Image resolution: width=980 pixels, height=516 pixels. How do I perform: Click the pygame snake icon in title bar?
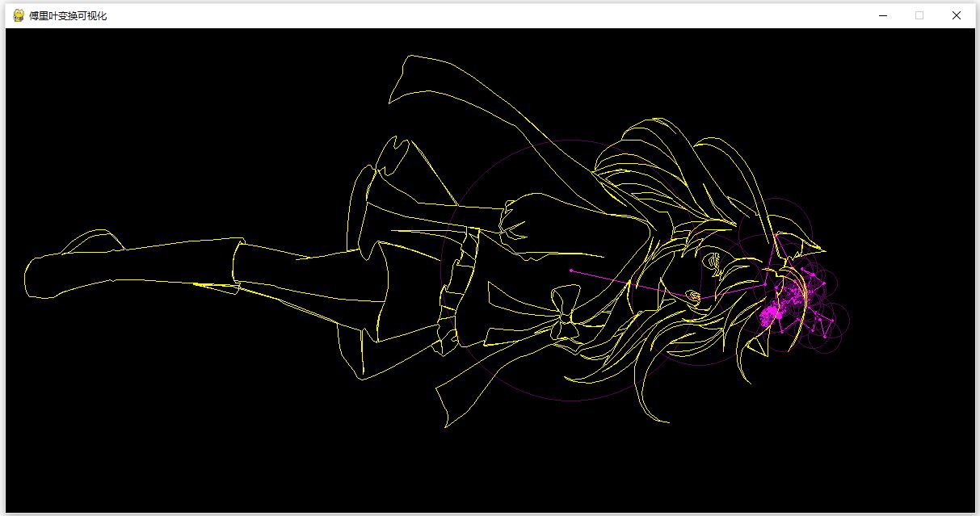[x=18, y=15]
